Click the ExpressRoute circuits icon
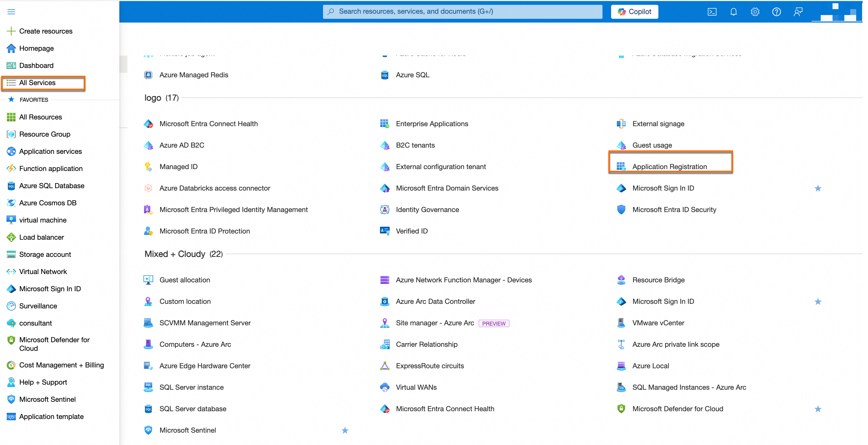868x445 pixels. tap(385, 366)
